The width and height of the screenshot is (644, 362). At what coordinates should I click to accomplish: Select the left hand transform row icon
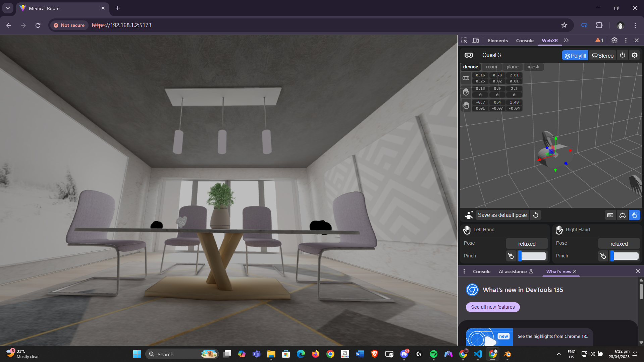click(x=466, y=106)
